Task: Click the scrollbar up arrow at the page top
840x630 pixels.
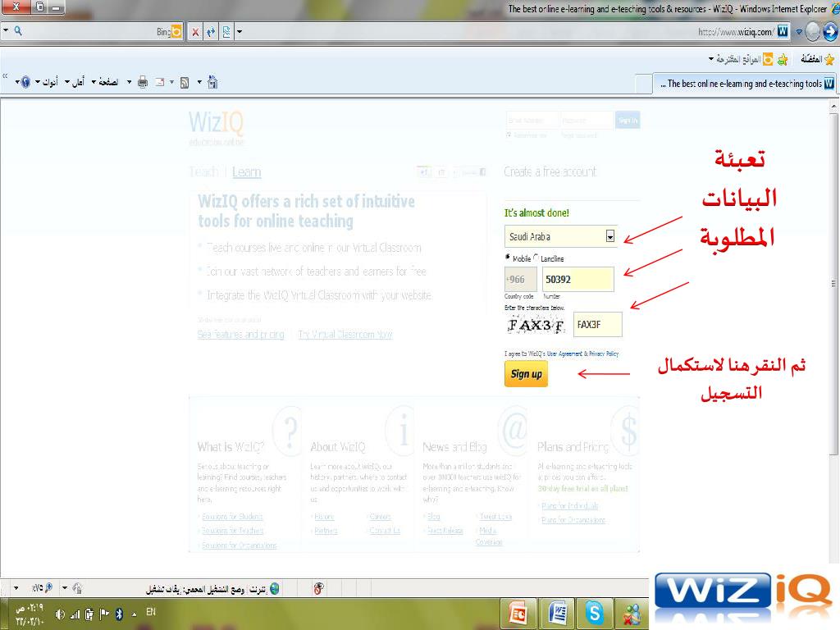Action: [x=833, y=107]
